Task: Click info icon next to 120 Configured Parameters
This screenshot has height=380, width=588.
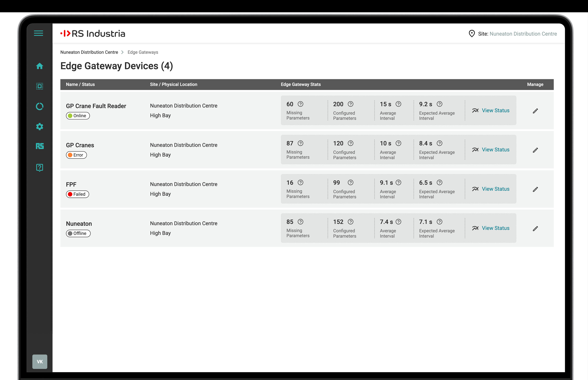Action: click(350, 143)
